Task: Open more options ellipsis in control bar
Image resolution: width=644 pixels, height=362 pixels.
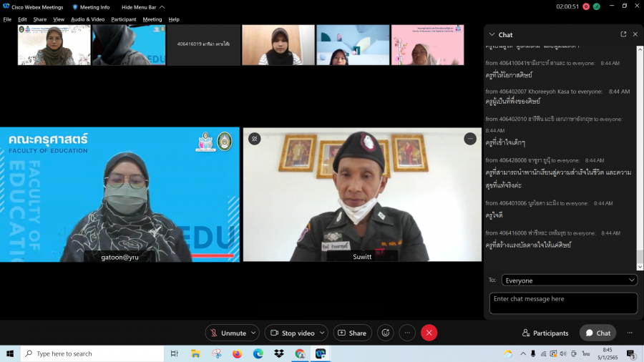Action: [407, 333]
